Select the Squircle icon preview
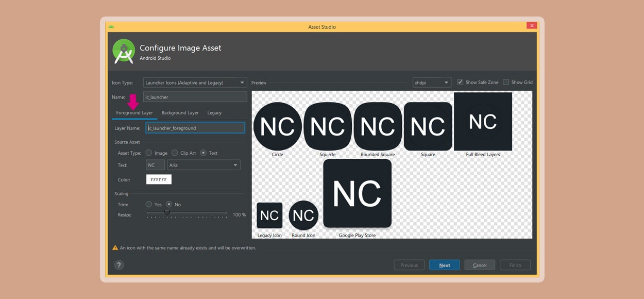 click(x=328, y=126)
